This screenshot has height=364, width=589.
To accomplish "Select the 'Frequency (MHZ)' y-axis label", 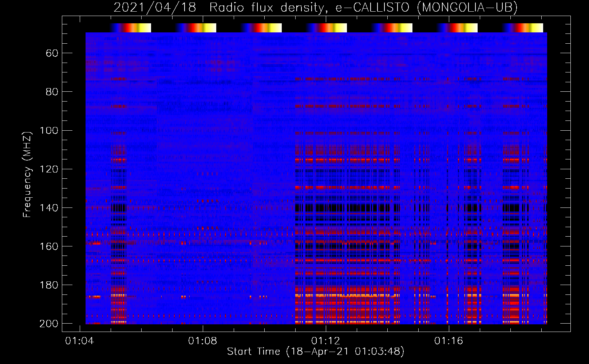I will tap(27, 174).
